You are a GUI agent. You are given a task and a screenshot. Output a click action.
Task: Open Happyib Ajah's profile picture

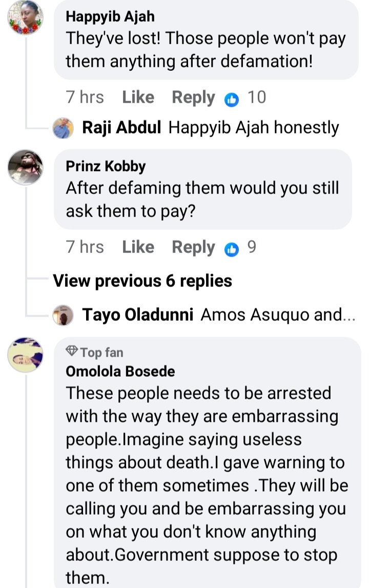pos(25,17)
